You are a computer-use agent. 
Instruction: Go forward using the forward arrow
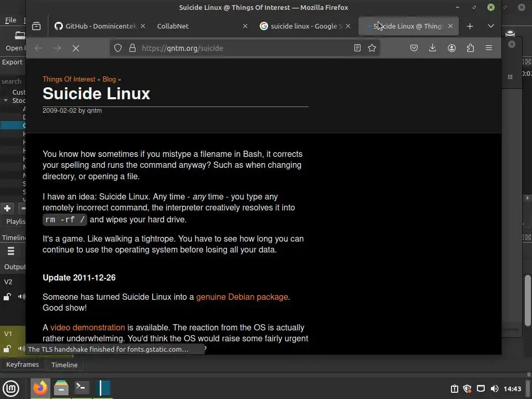point(57,48)
